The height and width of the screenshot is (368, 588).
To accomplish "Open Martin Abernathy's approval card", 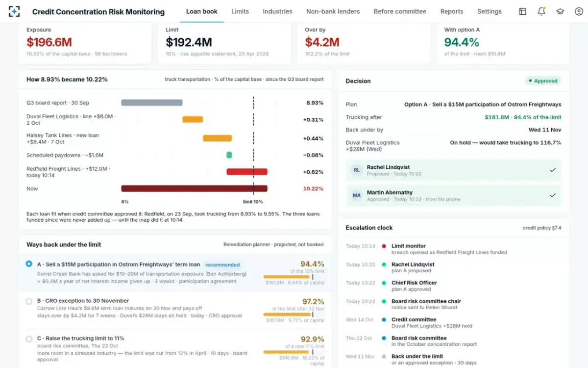I will (x=454, y=195).
